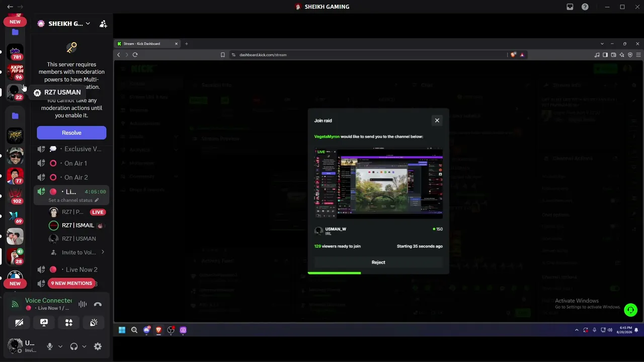Show hidden system tray icons
The image size is (644, 362).
point(577,330)
